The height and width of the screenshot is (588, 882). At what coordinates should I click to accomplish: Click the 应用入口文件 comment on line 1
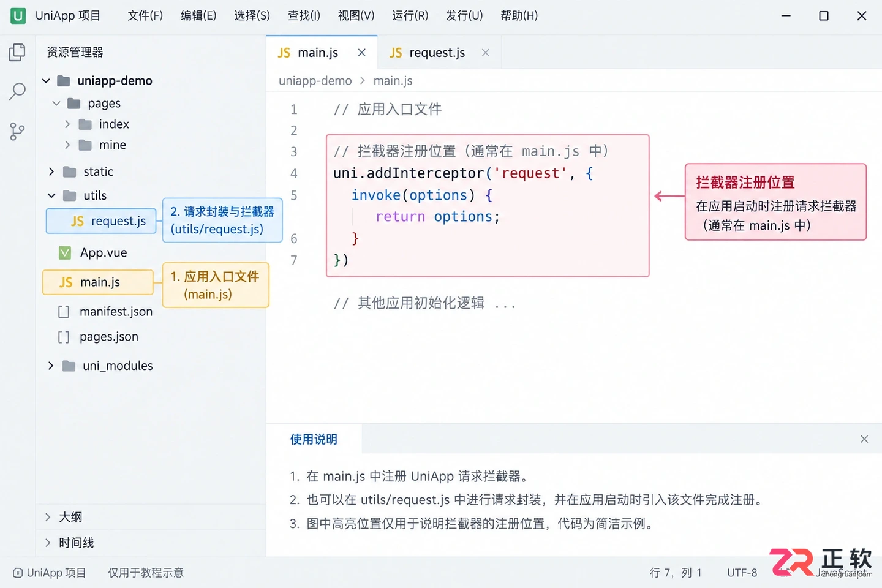point(387,110)
